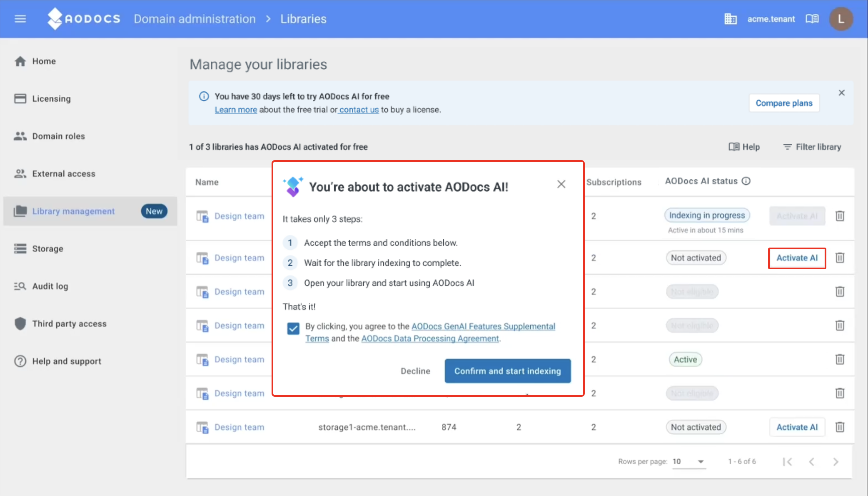
Task: Click Activate AI in the storage1-acme.tenant row
Action: pyautogui.click(x=797, y=427)
